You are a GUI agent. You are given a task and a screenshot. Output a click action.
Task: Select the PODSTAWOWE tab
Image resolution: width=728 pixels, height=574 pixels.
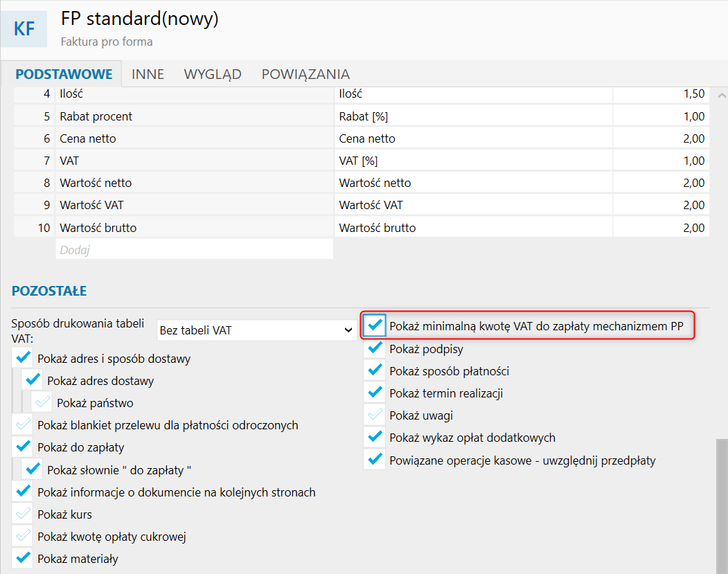coord(64,74)
